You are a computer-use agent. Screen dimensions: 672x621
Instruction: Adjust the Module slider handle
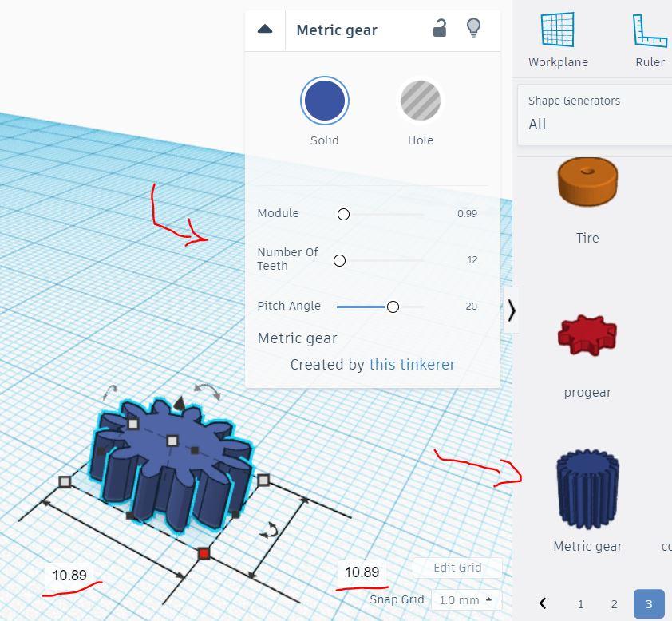coord(343,214)
